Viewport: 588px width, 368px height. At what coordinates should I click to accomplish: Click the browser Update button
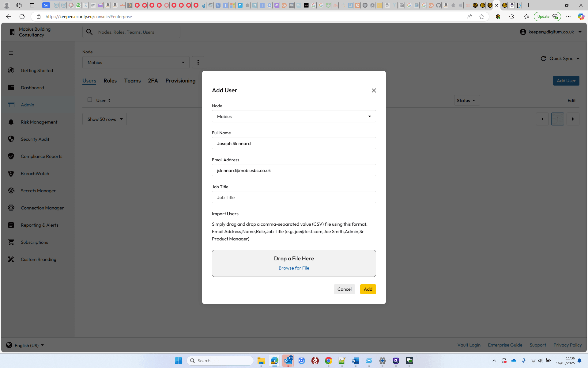pyautogui.click(x=547, y=17)
